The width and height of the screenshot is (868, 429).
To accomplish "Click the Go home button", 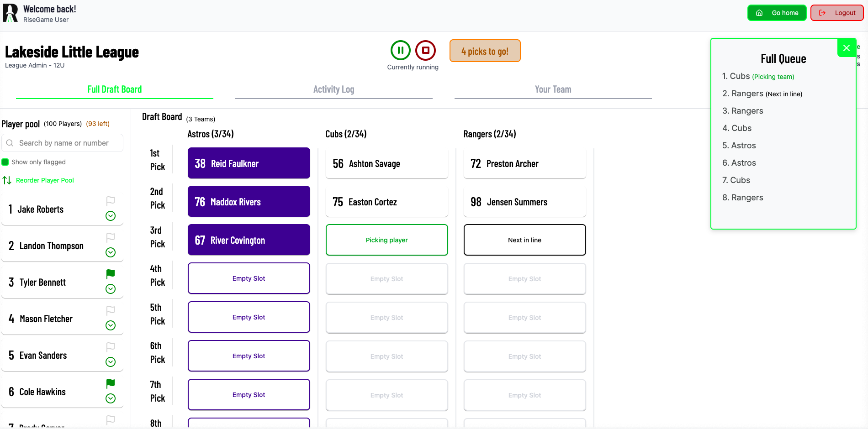I will point(777,13).
